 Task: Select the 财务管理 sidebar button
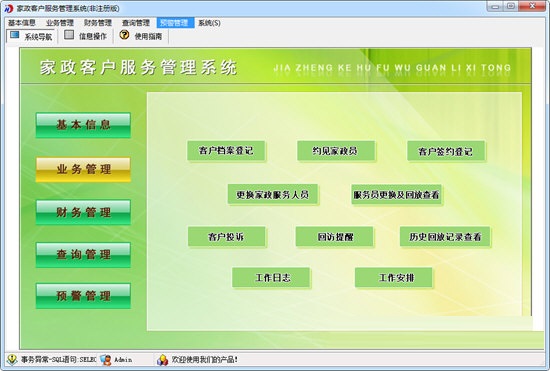[x=83, y=212]
